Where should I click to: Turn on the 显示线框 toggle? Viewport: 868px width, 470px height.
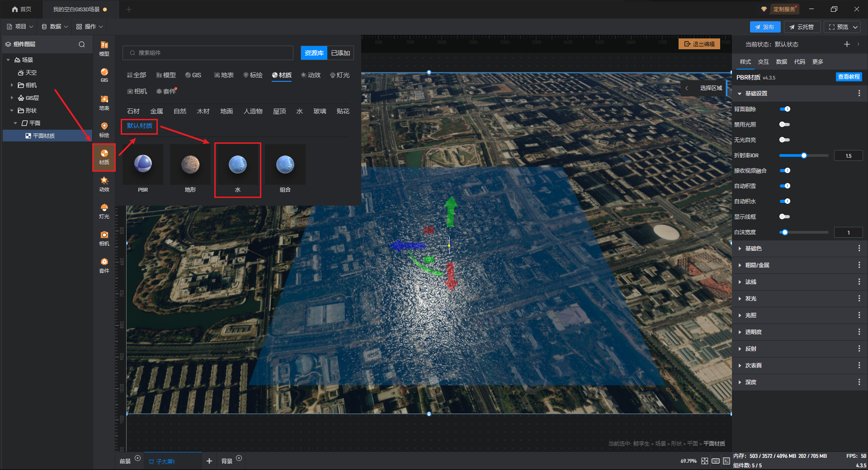pos(785,216)
